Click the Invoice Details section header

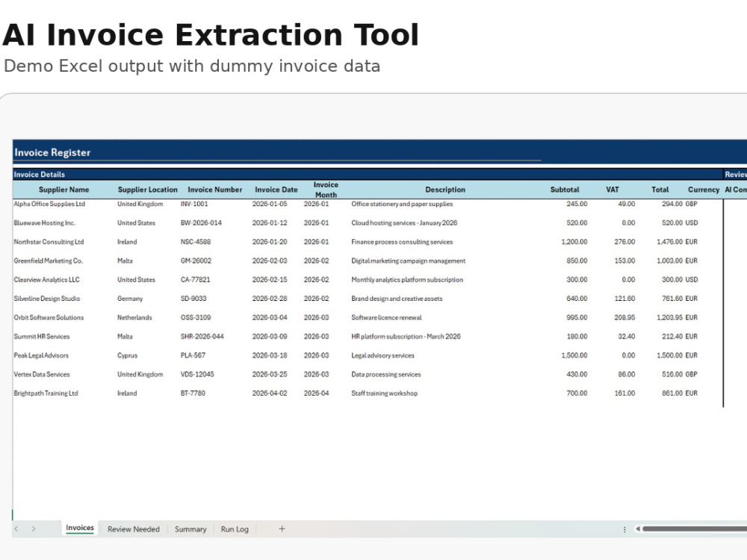click(x=39, y=174)
